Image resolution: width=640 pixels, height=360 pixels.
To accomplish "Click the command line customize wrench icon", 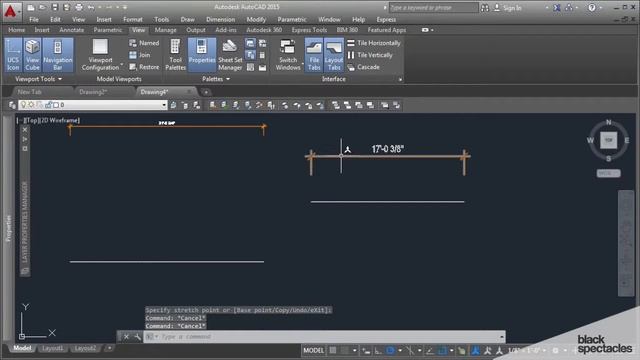I will coord(138,337).
